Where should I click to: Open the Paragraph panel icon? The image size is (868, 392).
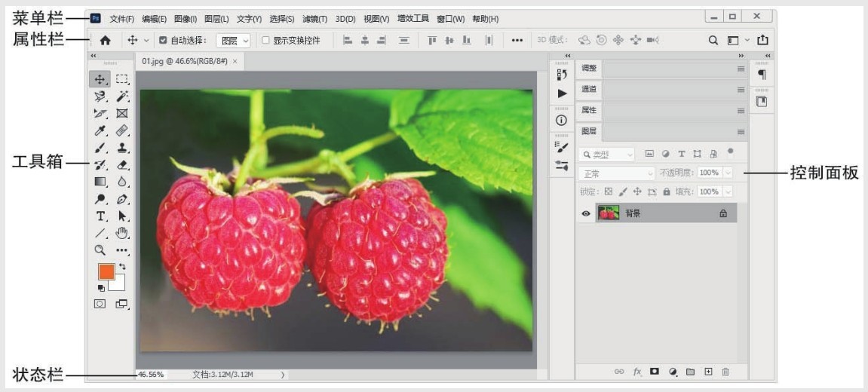(x=762, y=75)
